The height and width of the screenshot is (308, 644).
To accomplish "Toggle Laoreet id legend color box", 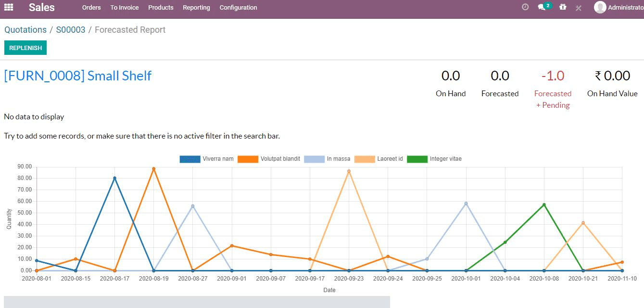I will [x=365, y=159].
